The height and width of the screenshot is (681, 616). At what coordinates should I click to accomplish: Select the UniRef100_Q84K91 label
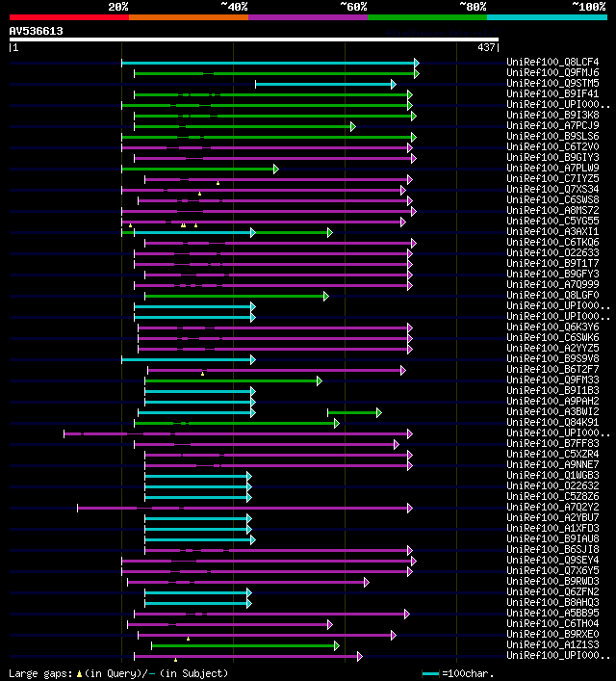pos(552,422)
